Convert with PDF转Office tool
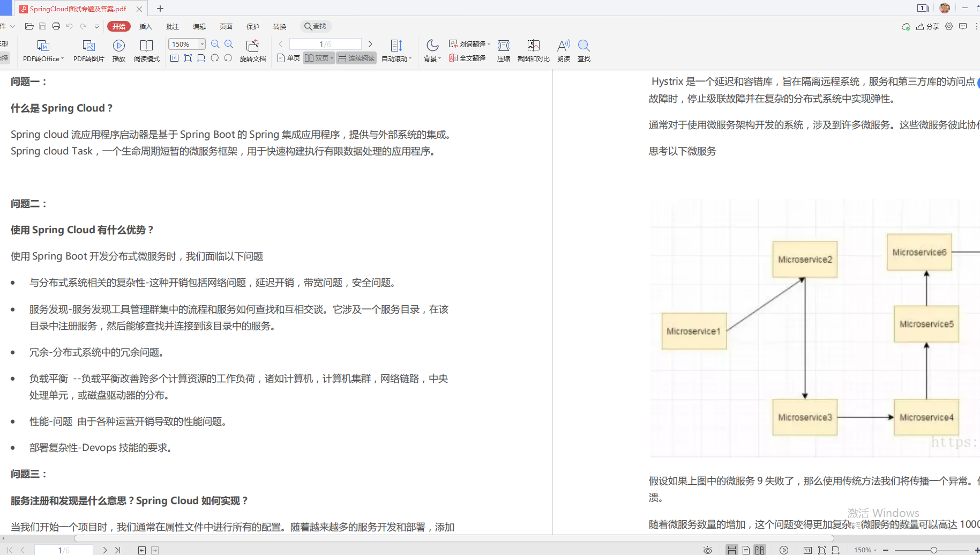 [43, 51]
